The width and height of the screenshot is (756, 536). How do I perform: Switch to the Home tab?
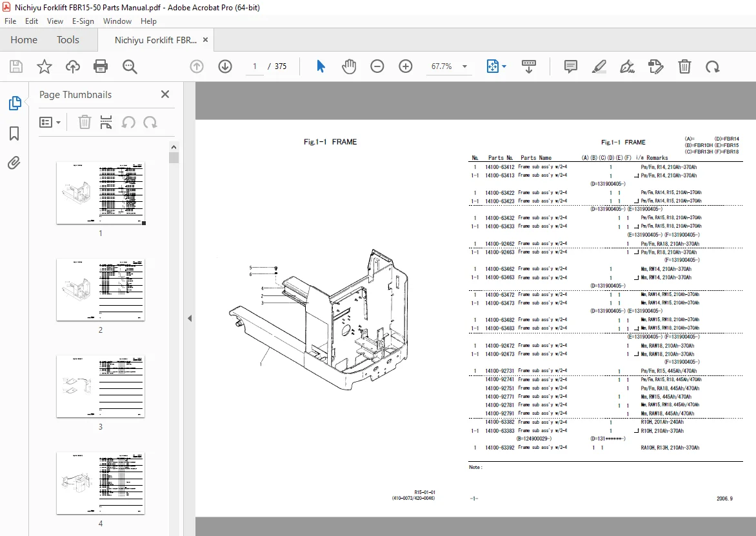(24, 40)
